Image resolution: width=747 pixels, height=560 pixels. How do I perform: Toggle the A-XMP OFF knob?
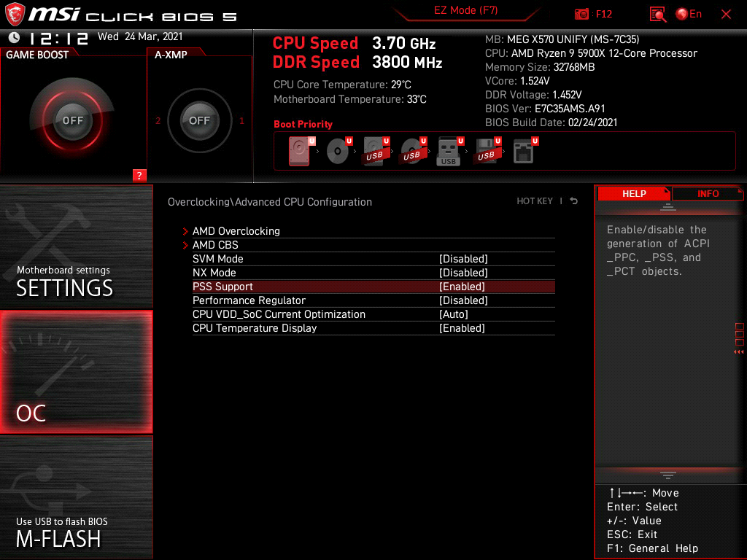[199, 120]
